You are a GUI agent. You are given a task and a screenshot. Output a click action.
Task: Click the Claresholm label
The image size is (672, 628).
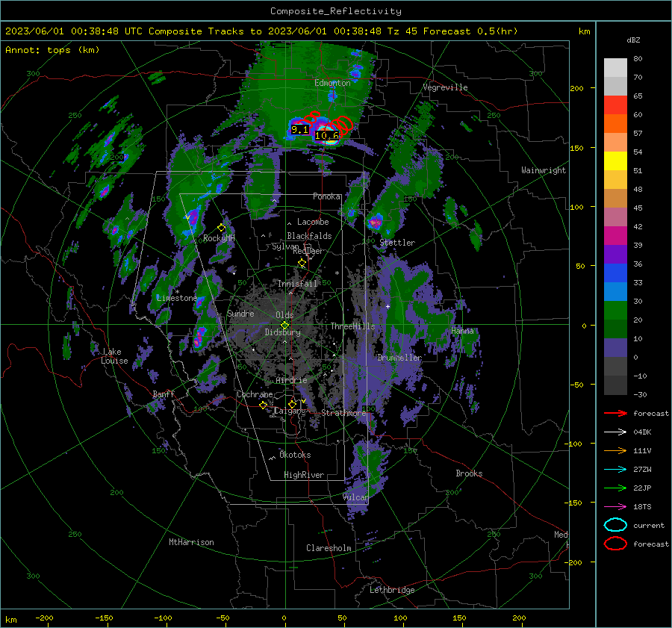pos(329,548)
